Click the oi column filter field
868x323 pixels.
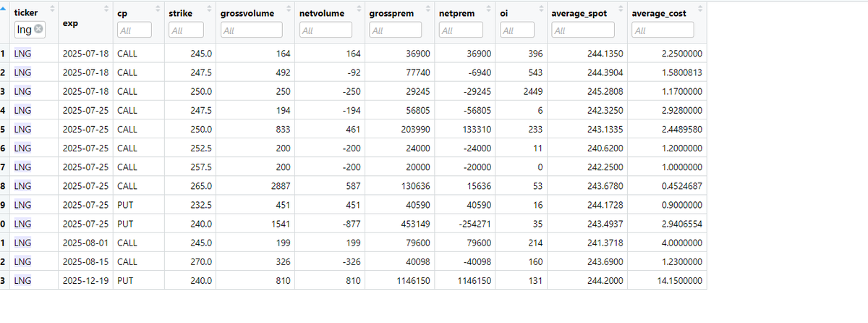(518, 30)
